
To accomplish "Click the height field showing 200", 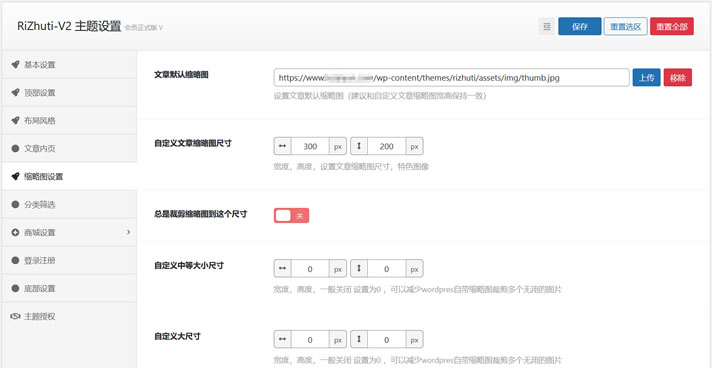I will click(x=386, y=146).
